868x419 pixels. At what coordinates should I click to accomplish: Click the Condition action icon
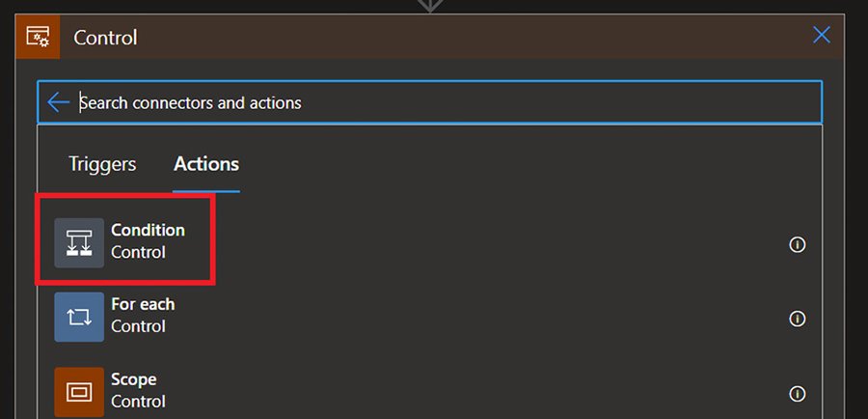[x=79, y=242]
